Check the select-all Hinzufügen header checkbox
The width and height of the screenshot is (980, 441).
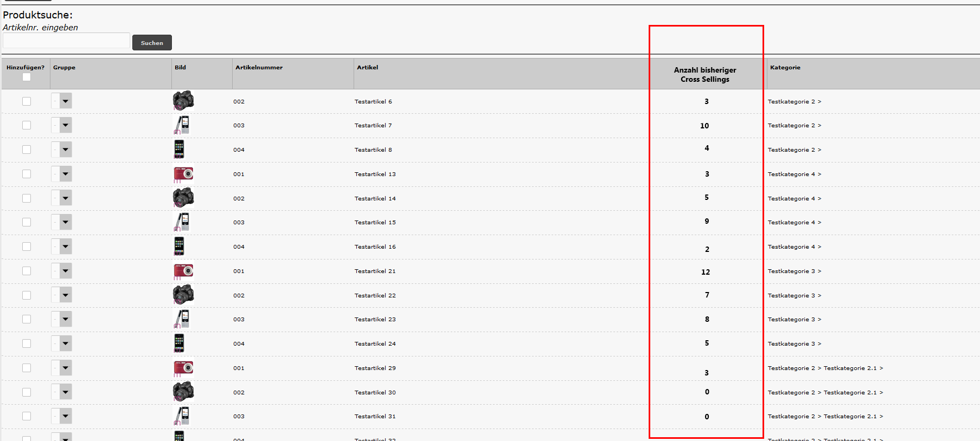27,77
